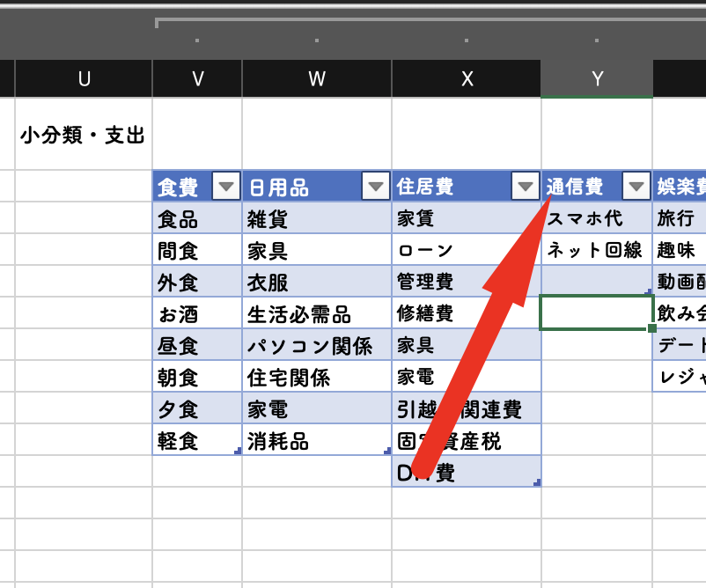Expand the 通信費 column filter
This screenshot has width=706, height=588.
tap(636, 187)
